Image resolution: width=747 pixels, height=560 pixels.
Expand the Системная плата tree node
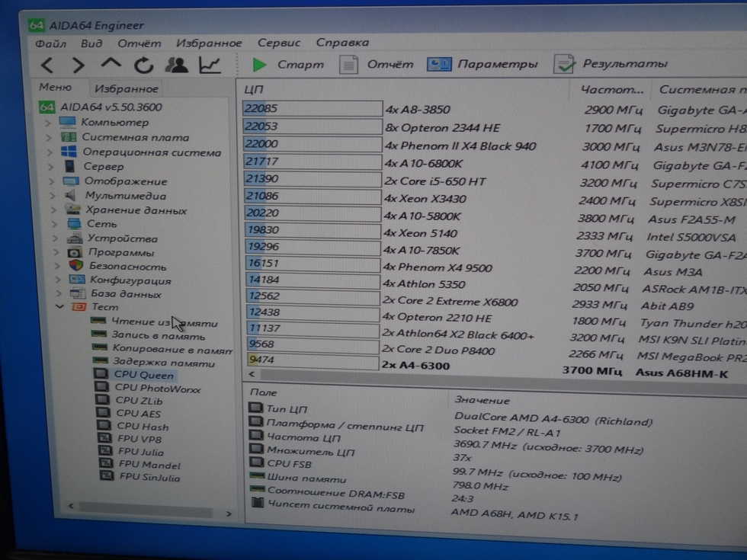pos(48,138)
